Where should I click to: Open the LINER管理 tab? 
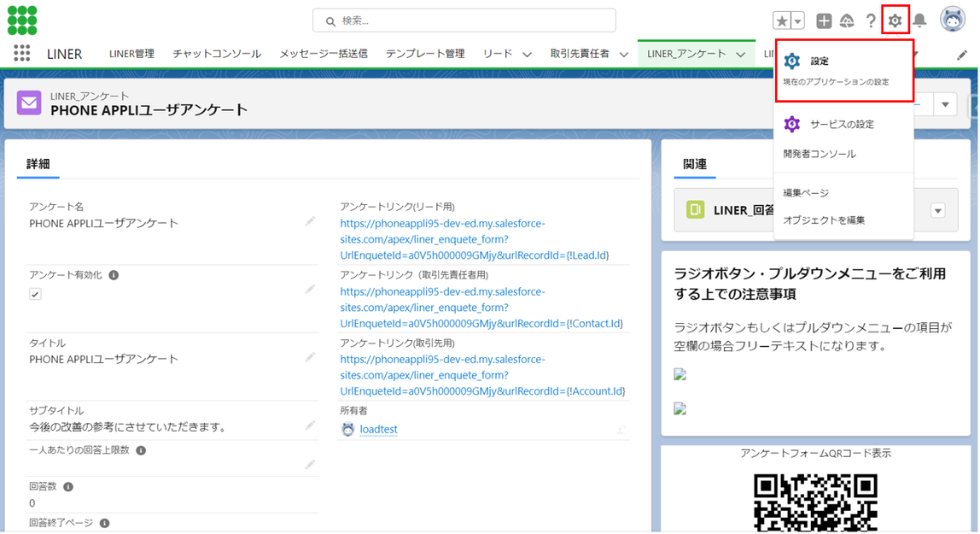click(131, 54)
